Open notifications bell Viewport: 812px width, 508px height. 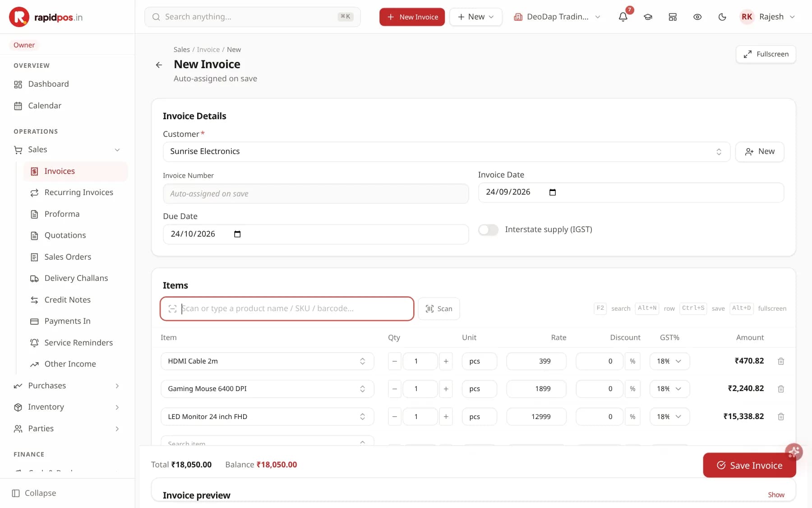coord(623,17)
